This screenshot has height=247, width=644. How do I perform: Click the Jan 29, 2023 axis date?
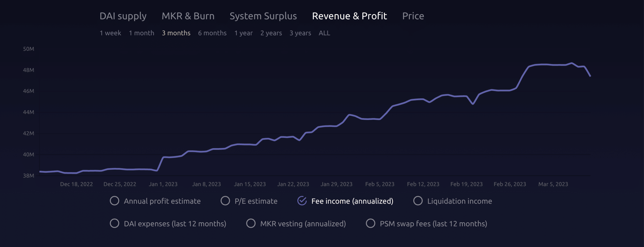click(x=336, y=184)
